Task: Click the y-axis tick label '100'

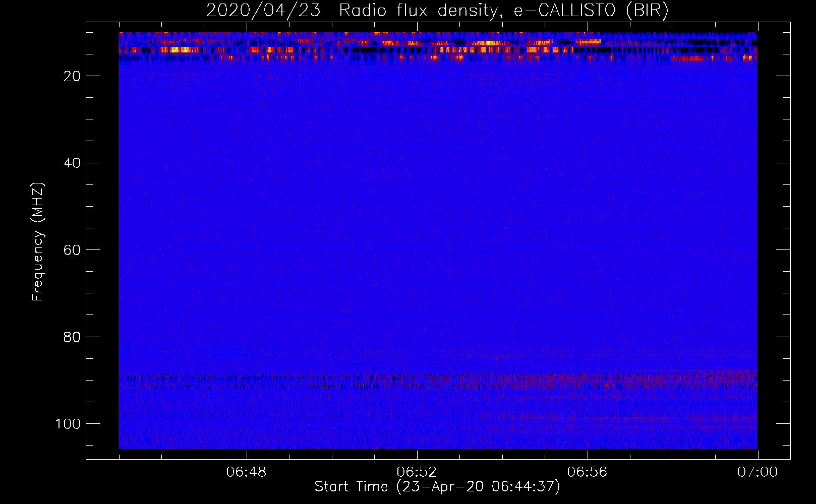Action: (68, 424)
